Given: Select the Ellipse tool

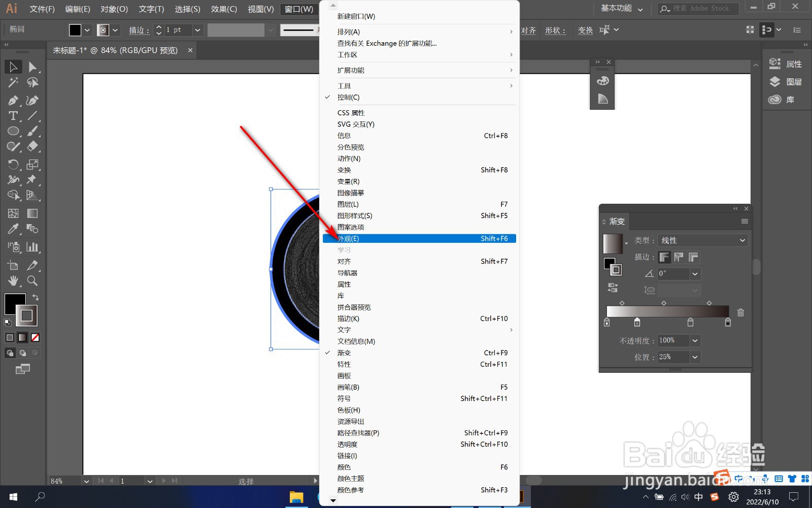Looking at the screenshot, I should [x=13, y=131].
